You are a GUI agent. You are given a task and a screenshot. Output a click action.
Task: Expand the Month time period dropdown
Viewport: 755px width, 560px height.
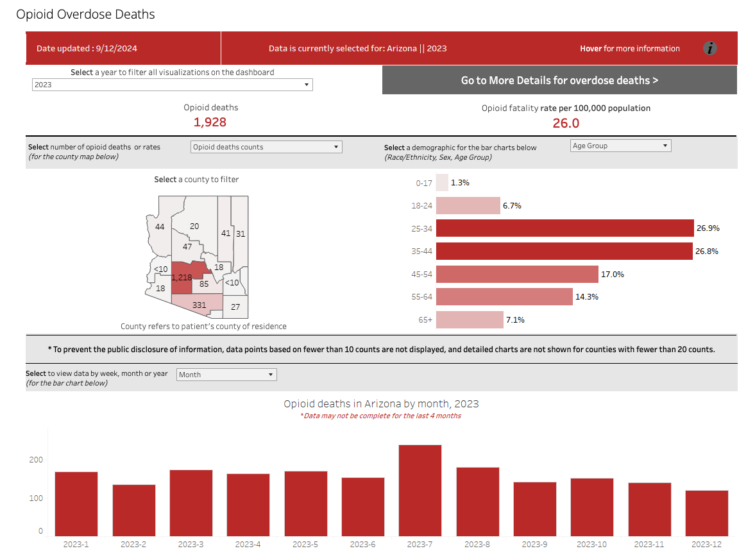(226, 375)
